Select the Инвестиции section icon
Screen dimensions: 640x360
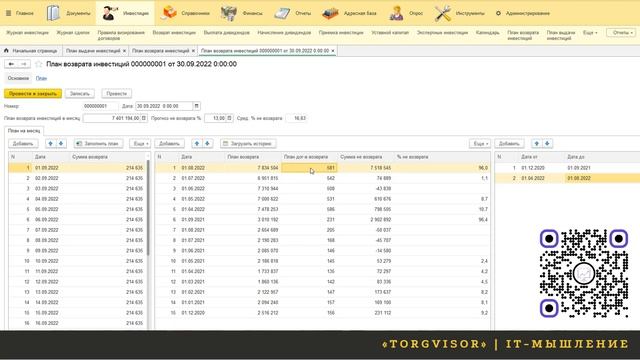[x=109, y=13]
